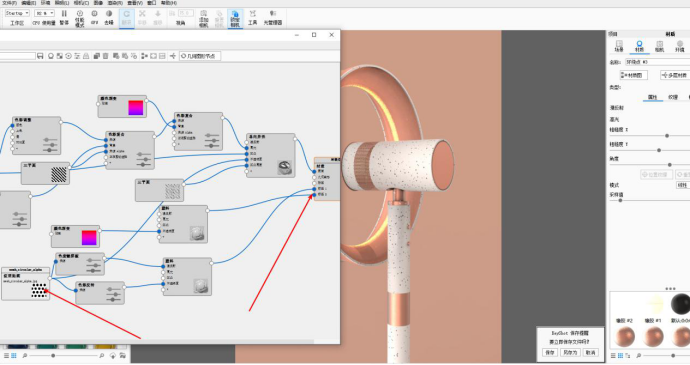Select the tumble (翻滚) camera tool
690x365 pixels.
click(x=126, y=18)
